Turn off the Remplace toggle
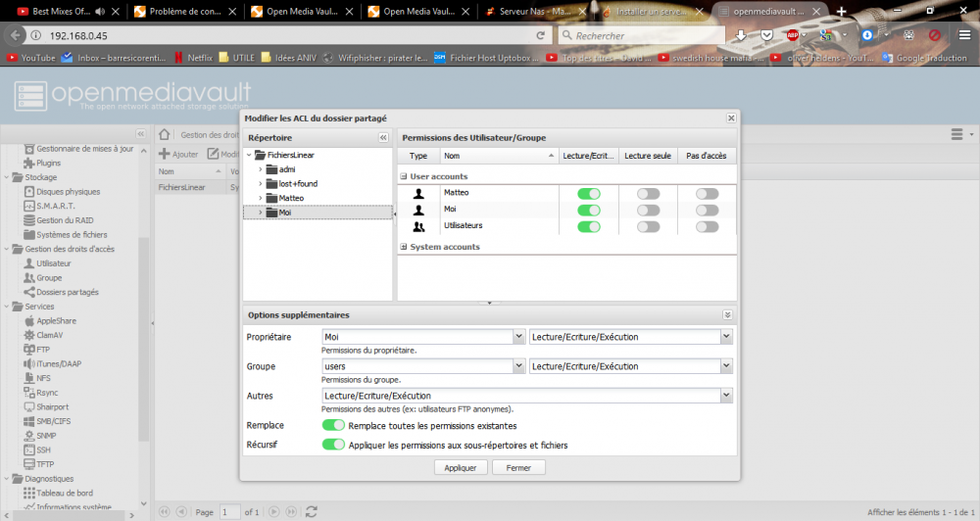980x521 pixels. coord(333,426)
